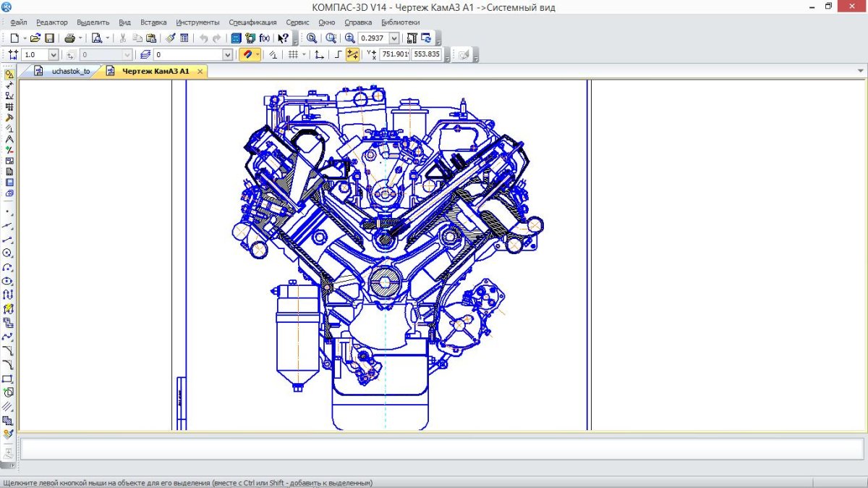The width and height of the screenshot is (868, 488).
Task: Click the Zoom in magnifier icon
Action: coord(350,38)
